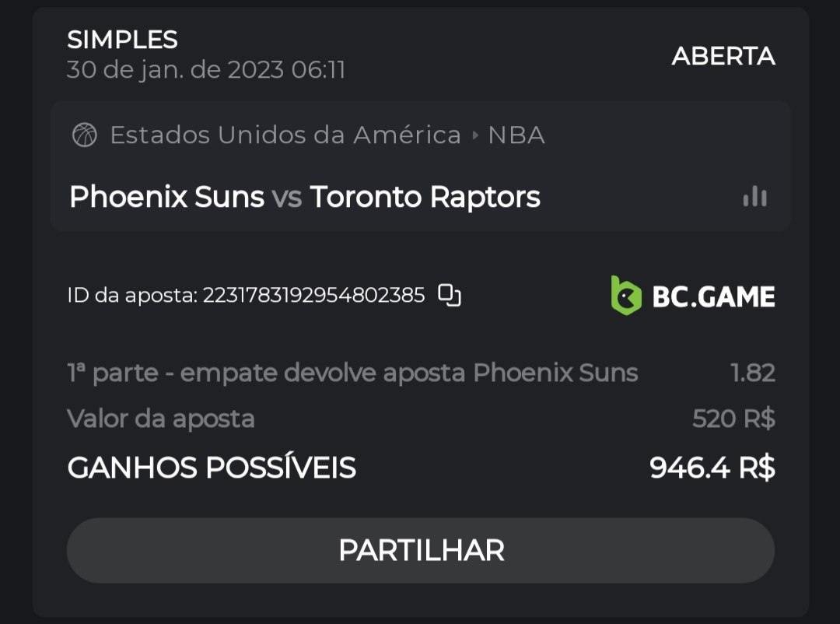Select the bet ID number text
This screenshot has width=840, height=624.
(313, 296)
